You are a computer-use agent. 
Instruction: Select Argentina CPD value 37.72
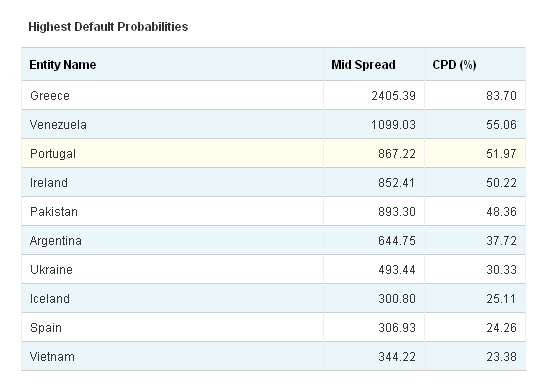(501, 241)
